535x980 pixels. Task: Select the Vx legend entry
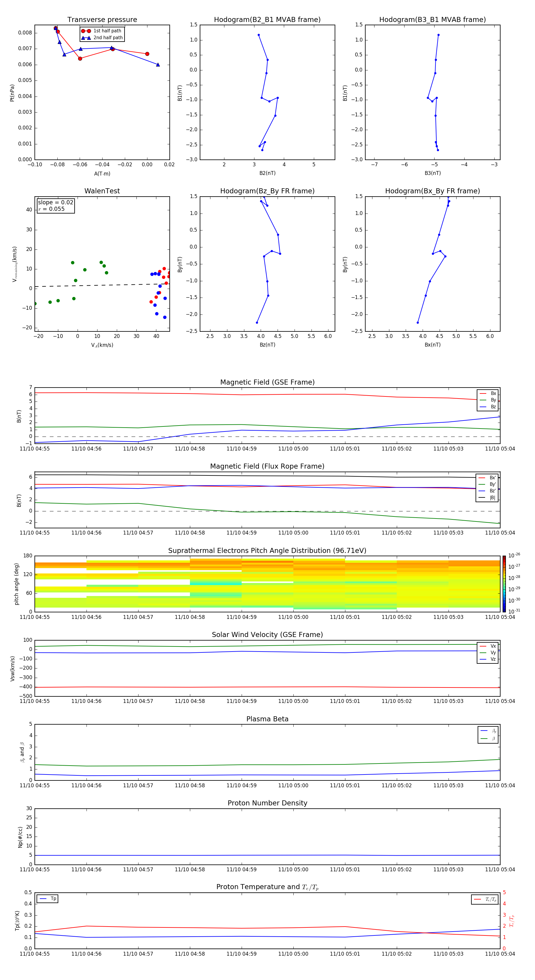[488, 646]
